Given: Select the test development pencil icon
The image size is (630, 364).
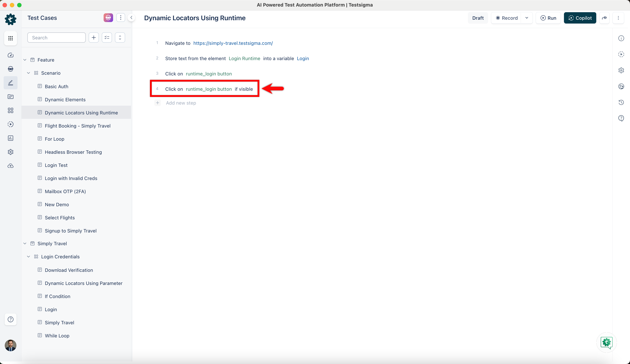Looking at the screenshot, I should (x=11, y=83).
